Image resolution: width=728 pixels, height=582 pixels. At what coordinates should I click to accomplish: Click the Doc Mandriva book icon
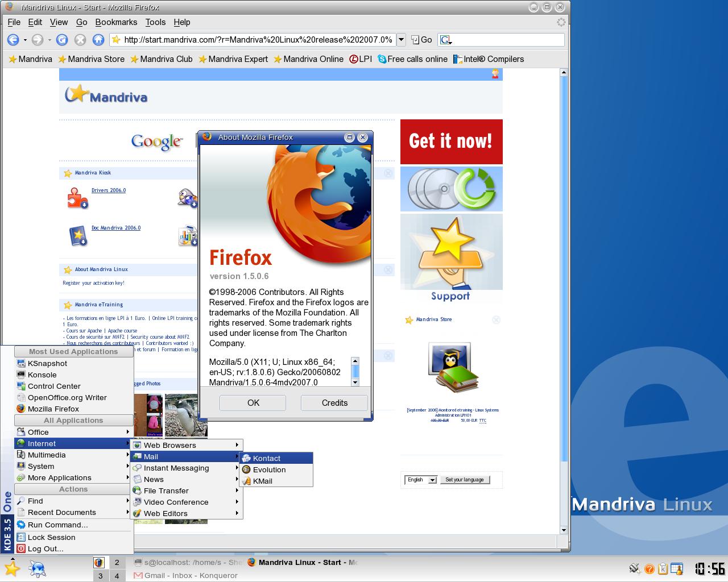click(x=78, y=236)
